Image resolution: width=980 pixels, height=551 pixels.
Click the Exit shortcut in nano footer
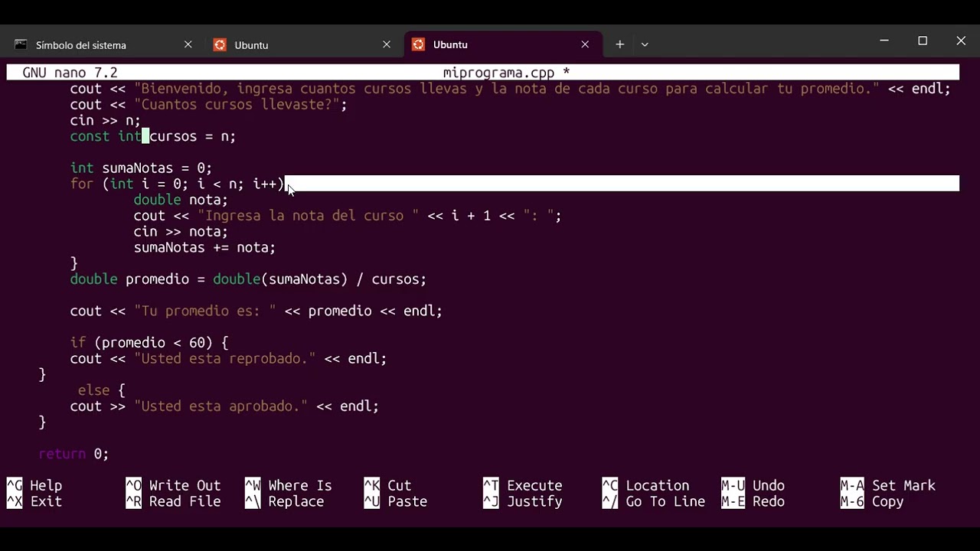[34, 501]
